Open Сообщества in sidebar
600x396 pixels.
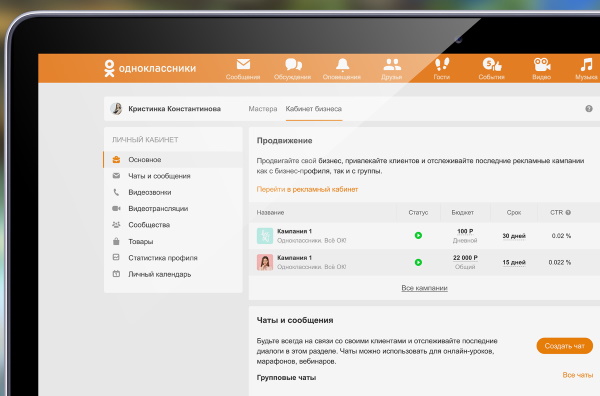149,225
